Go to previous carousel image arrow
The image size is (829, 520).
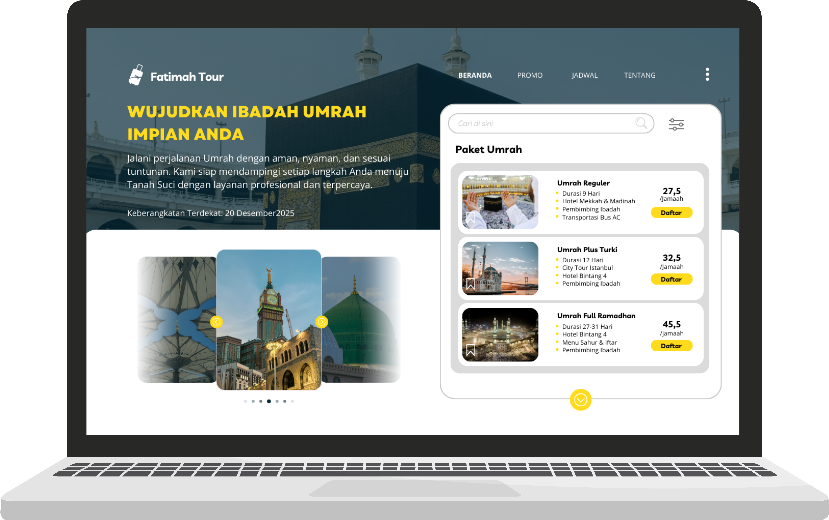click(x=216, y=322)
